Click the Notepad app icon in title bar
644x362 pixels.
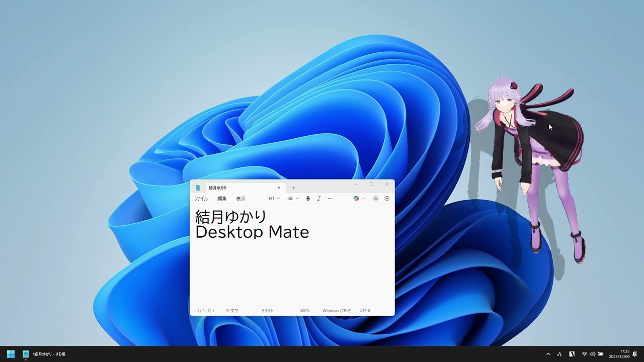coord(198,188)
